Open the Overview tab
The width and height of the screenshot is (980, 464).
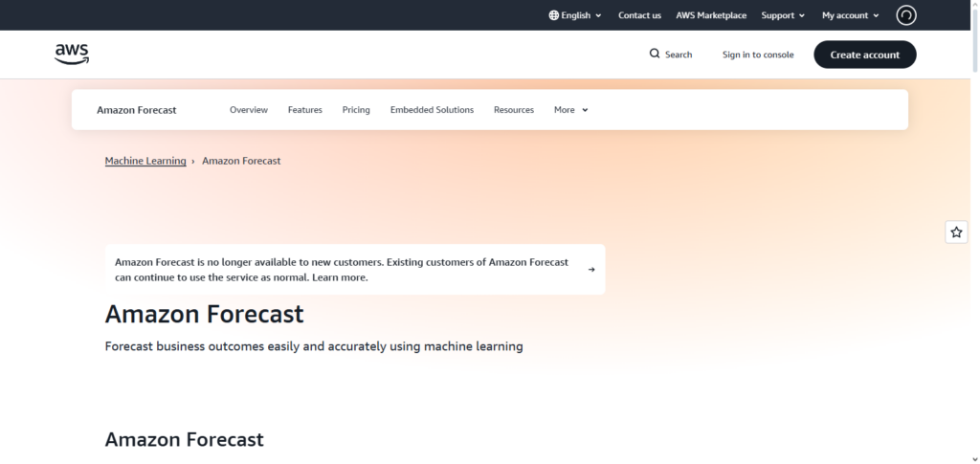click(x=249, y=110)
